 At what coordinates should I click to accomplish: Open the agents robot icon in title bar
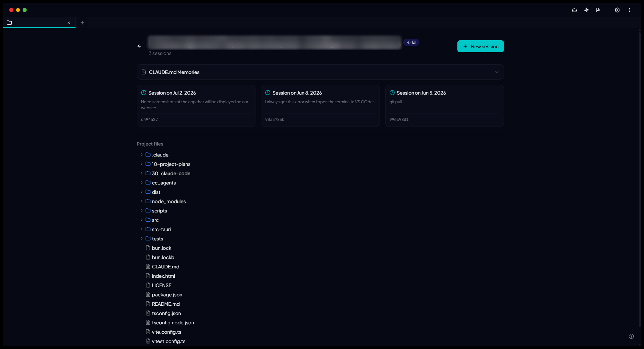574,10
